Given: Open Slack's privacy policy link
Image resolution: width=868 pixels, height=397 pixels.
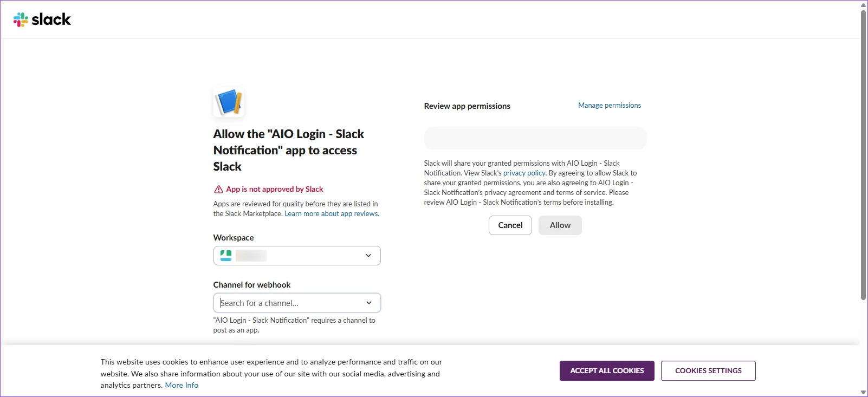Looking at the screenshot, I should point(524,173).
